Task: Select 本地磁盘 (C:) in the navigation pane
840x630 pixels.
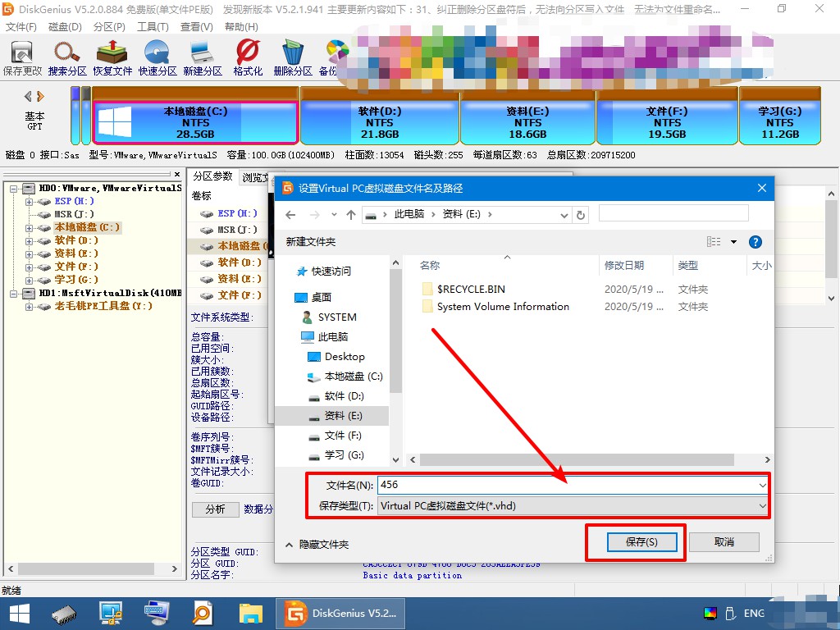Action: click(x=345, y=377)
